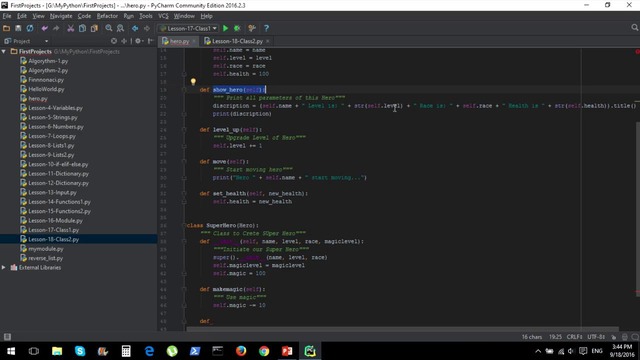Click the Copy toolbar icon
The height and width of the screenshot is (360, 640).
click(82, 28)
